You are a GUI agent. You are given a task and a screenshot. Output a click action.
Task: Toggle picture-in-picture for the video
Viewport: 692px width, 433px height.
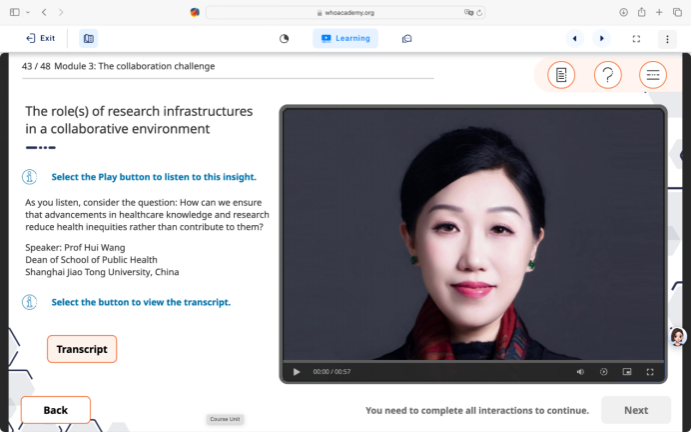(627, 372)
